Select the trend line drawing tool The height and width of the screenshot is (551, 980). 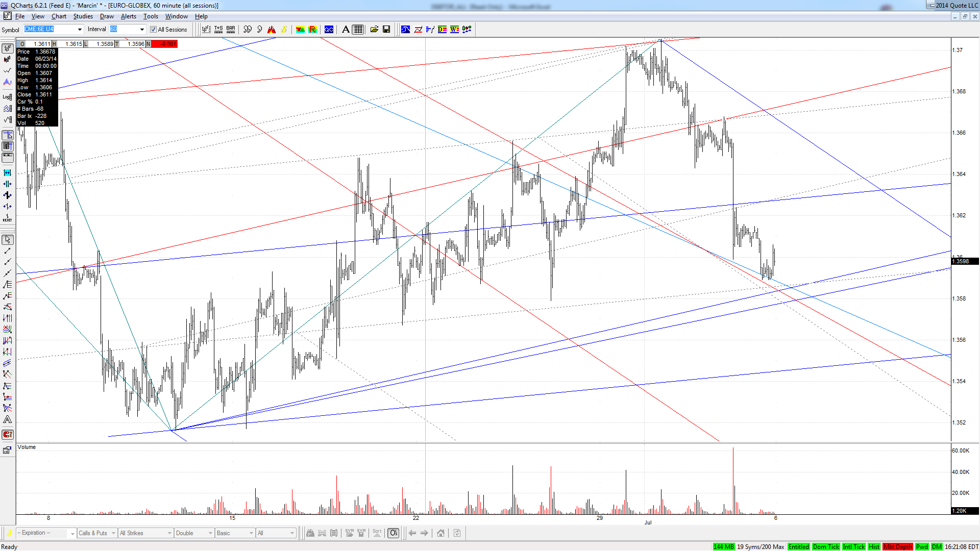[8, 251]
